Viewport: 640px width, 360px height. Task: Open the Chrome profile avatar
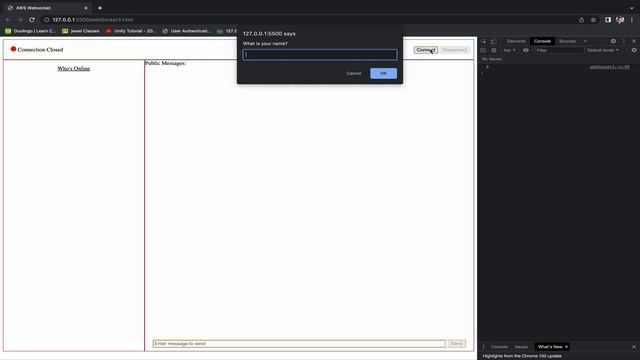(620, 20)
